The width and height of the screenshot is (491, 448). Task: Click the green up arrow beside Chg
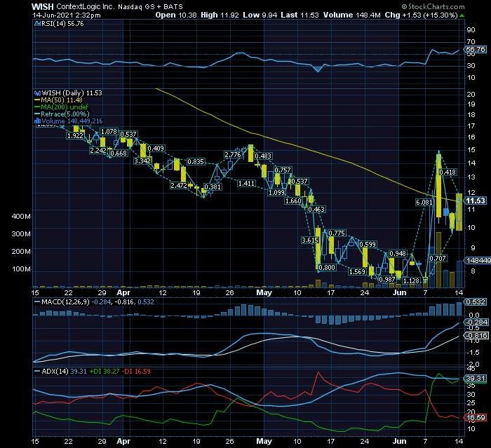(x=462, y=15)
